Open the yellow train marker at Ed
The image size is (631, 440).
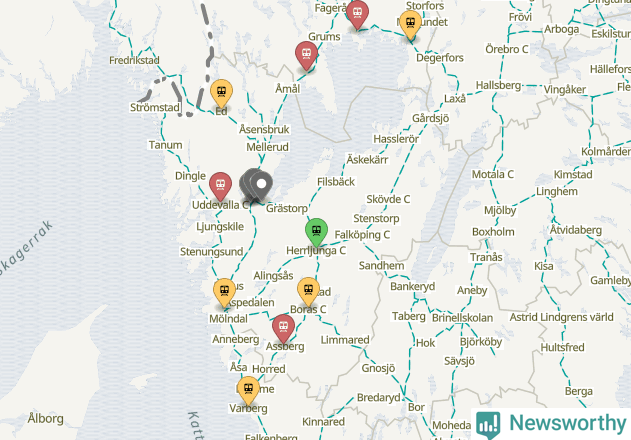point(221,93)
